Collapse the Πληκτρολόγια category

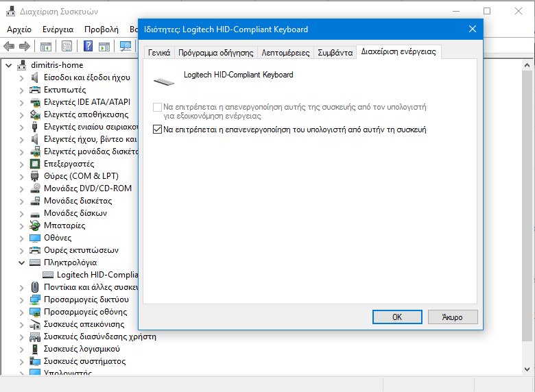coord(21,262)
